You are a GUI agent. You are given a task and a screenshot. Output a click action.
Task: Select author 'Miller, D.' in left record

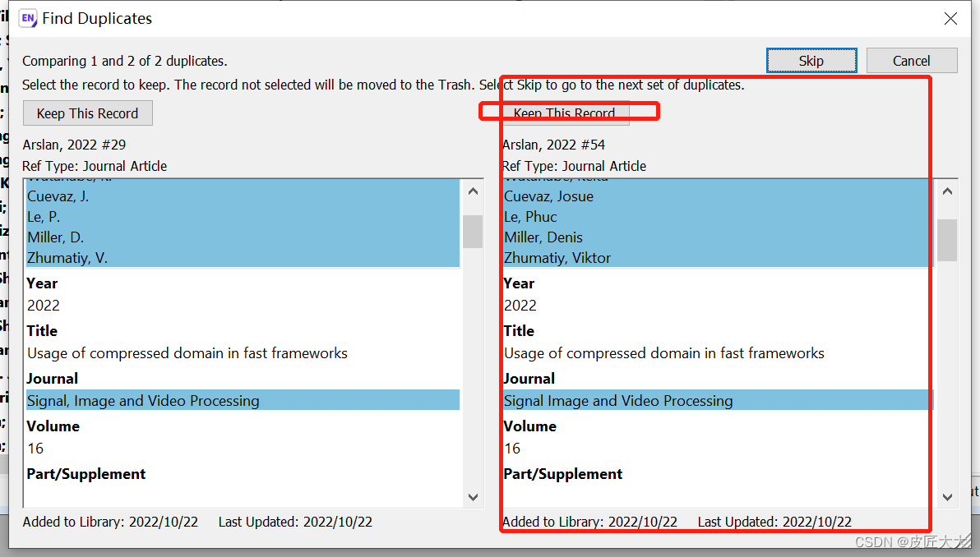coord(56,237)
